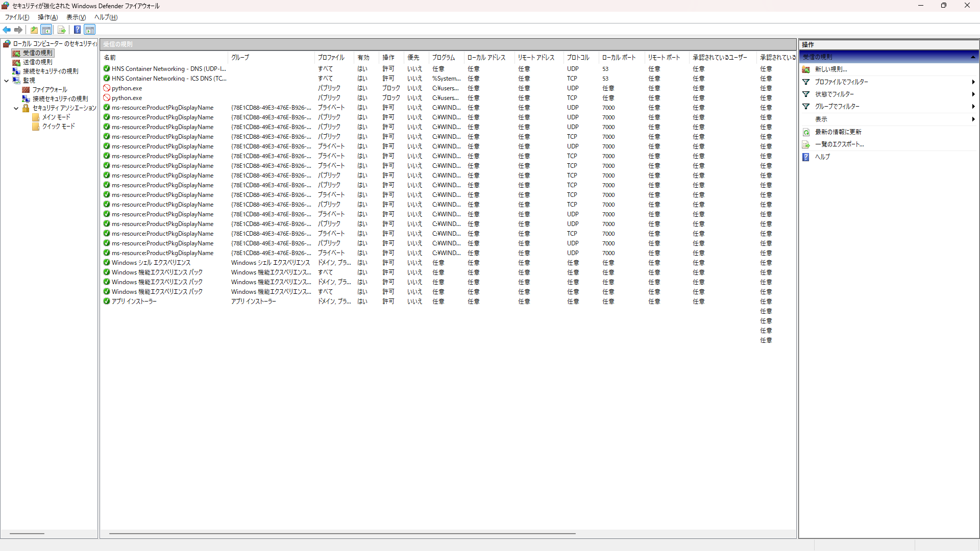Expand the プロファイルでフィルター submenu arrow
Viewport: 980px width, 551px height.
coord(973,82)
